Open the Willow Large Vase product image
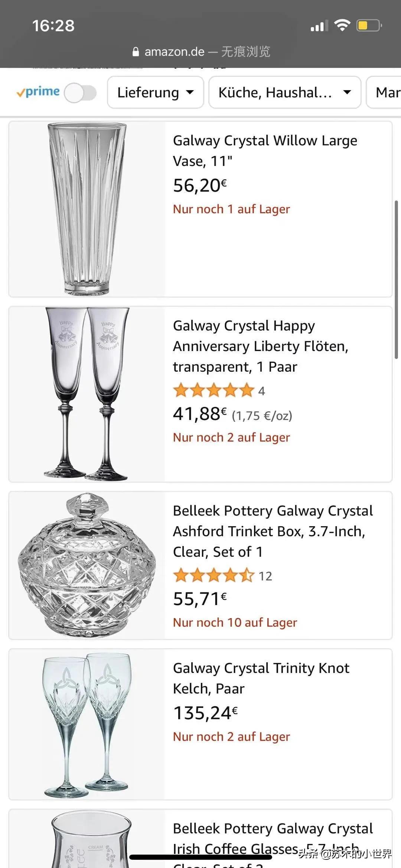 (x=87, y=209)
